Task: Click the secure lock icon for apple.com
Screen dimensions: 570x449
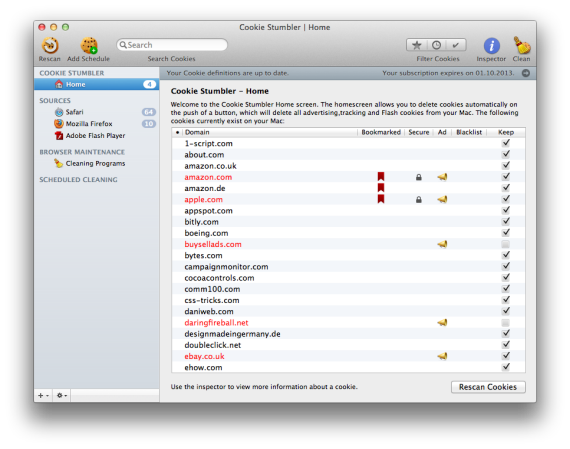Action: point(419,200)
